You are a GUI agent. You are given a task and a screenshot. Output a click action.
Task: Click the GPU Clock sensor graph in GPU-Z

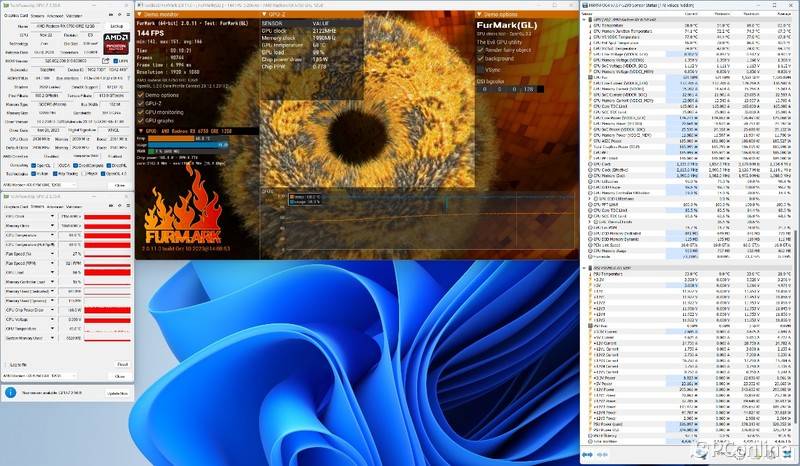[108, 216]
